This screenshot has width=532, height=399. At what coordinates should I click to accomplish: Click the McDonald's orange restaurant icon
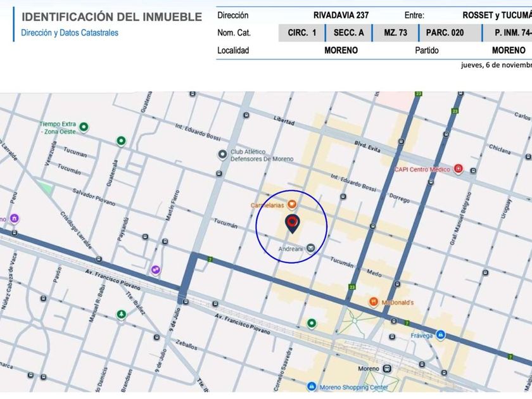coord(374,301)
